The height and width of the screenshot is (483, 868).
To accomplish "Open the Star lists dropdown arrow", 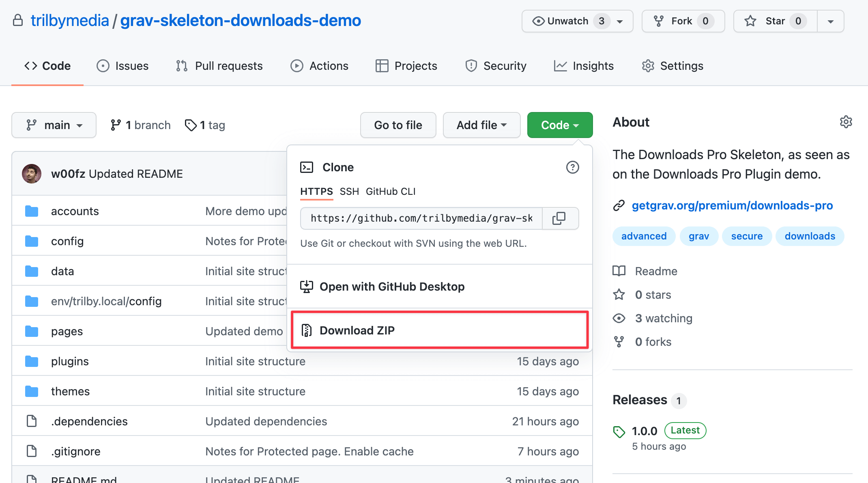I will pyautogui.click(x=831, y=21).
